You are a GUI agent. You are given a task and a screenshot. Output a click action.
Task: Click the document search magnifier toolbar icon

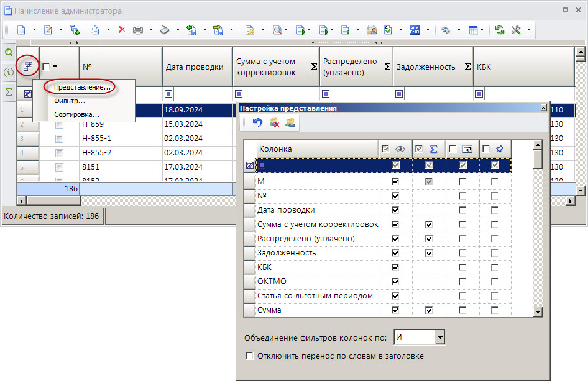[x=277, y=30]
